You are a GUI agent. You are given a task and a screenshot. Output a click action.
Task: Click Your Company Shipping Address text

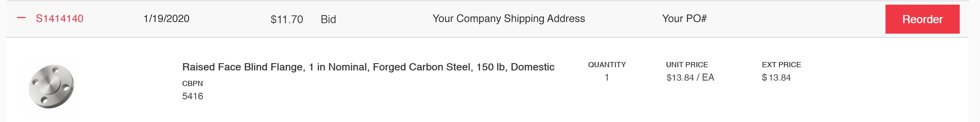click(x=508, y=19)
